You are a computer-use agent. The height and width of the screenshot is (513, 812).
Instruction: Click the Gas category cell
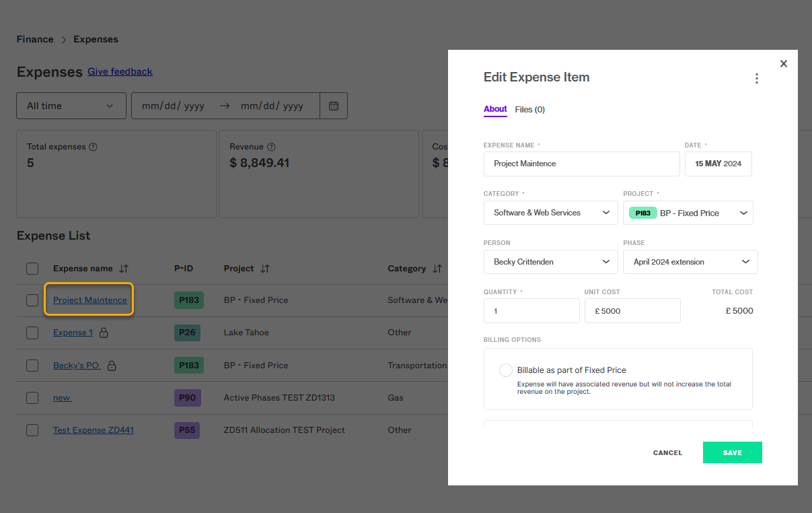pos(396,398)
